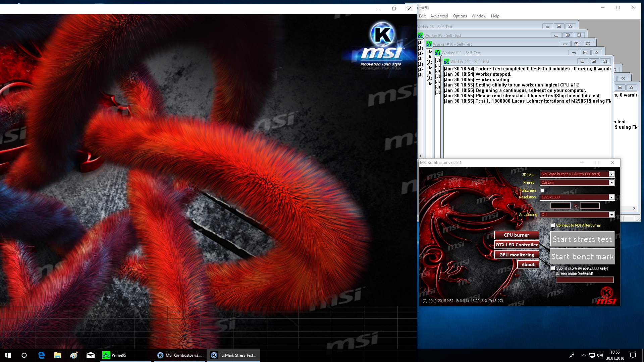644x362 pixels.
Task: Click the Worker #12 window icon
Action: (x=446, y=62)
